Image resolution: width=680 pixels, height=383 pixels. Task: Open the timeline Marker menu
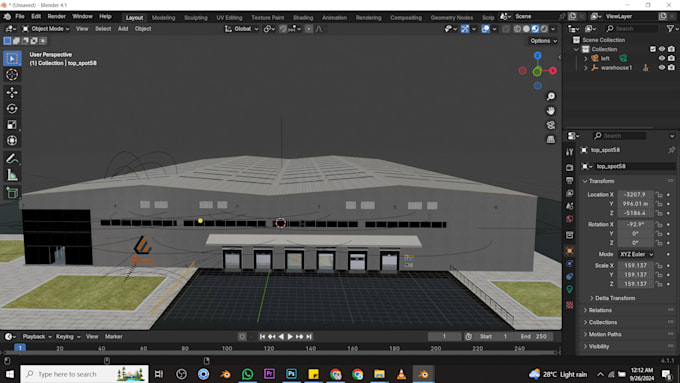point(114,337)
